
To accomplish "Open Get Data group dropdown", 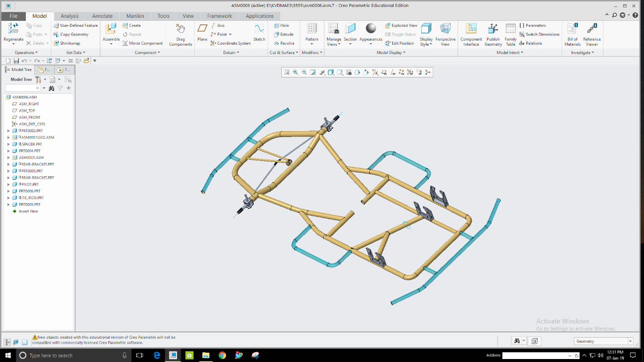I will coord(76,52).
